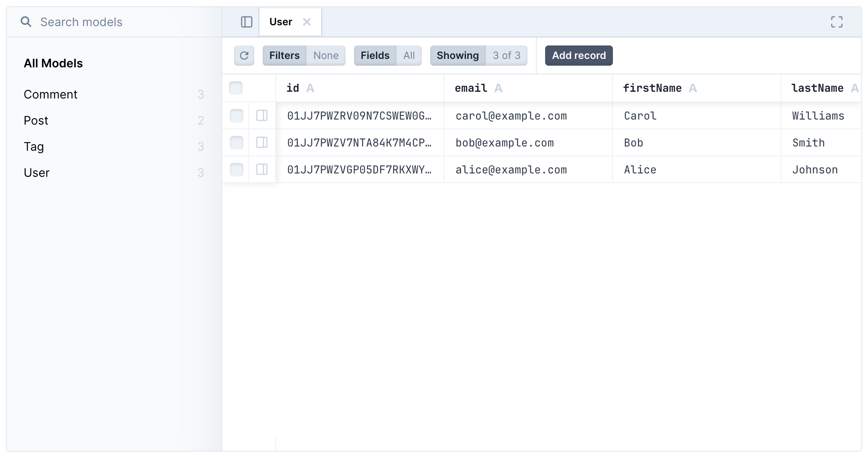Click the Filters icon button

click(285, 56)
